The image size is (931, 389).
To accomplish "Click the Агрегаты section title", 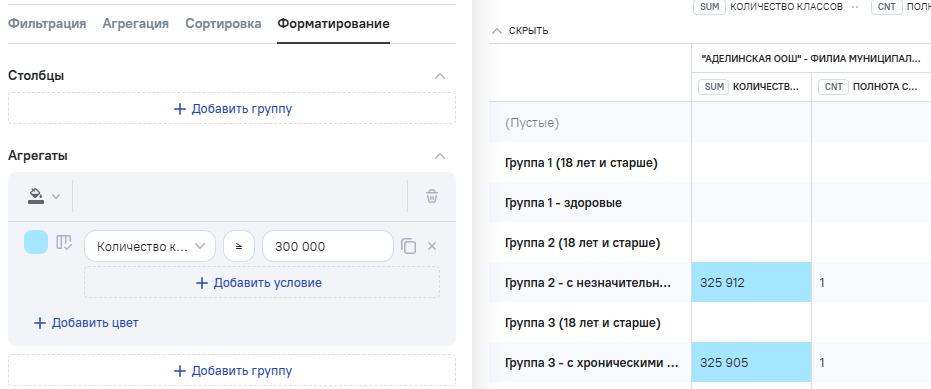I will pos(37,156).
